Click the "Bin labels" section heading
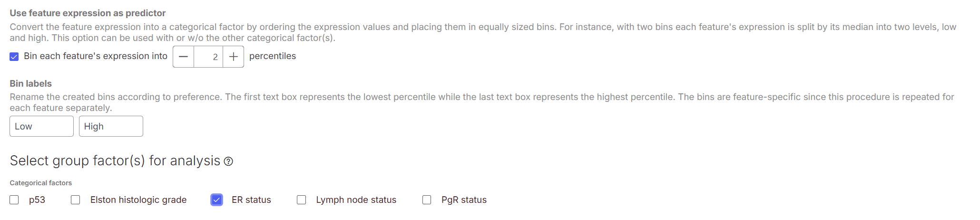This screenshot has height=220, width=980. click(30, 83)
